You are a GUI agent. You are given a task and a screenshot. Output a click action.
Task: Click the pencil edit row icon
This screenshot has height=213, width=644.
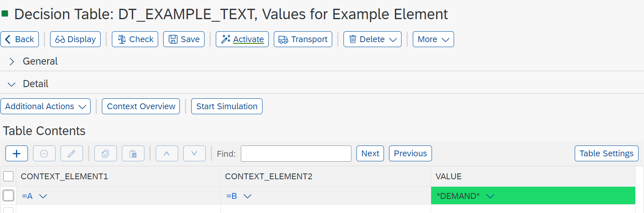71,153
